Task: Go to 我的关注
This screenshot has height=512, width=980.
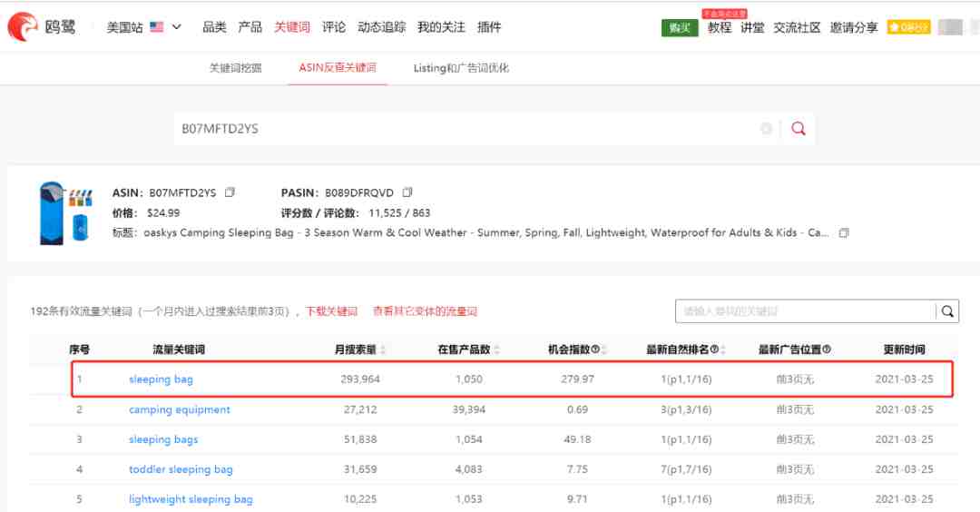Action: pos(441,27)
